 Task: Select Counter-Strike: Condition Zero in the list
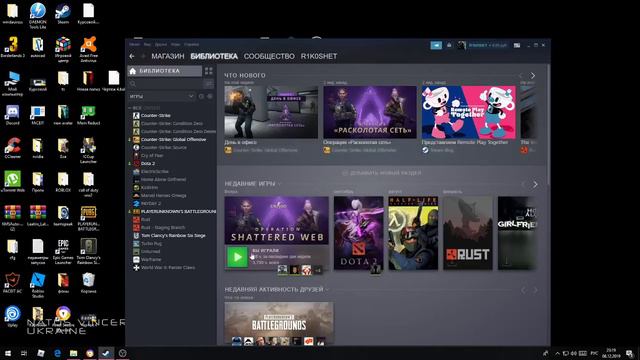(171, 123)
